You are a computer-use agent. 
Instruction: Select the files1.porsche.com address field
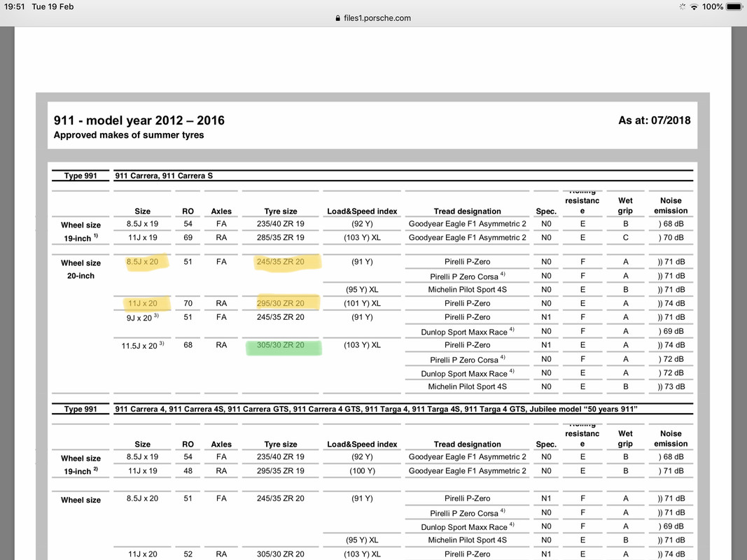(x=373, y=18)
